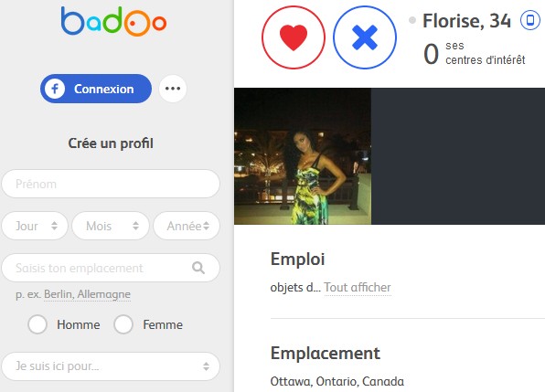545x392 pixels.
Task: Open the Jour day dropdown
Action: coord(35,226)
